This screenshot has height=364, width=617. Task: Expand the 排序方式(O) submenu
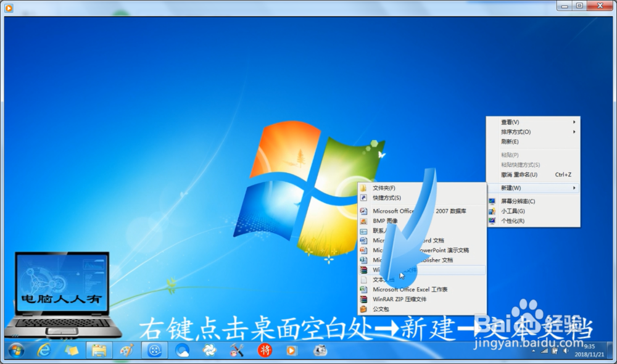click(533, 132)
